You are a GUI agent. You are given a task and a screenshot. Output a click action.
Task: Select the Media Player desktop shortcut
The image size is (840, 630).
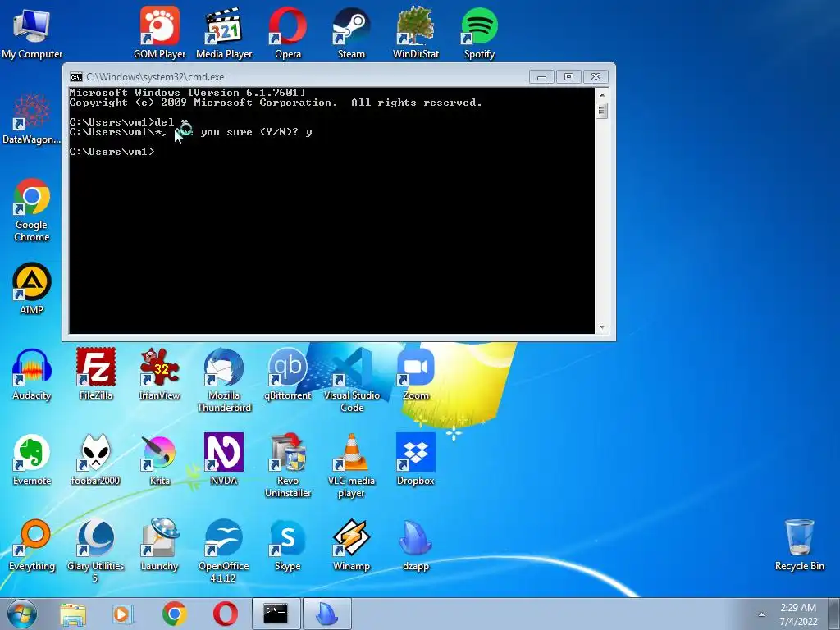pyautogui.click(x=224, y=33)
